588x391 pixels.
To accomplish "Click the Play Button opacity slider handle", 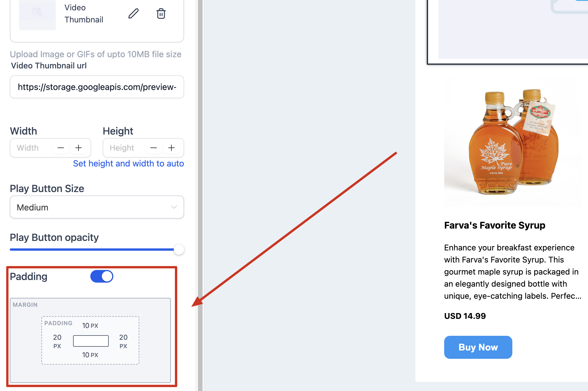I will 179,250.
